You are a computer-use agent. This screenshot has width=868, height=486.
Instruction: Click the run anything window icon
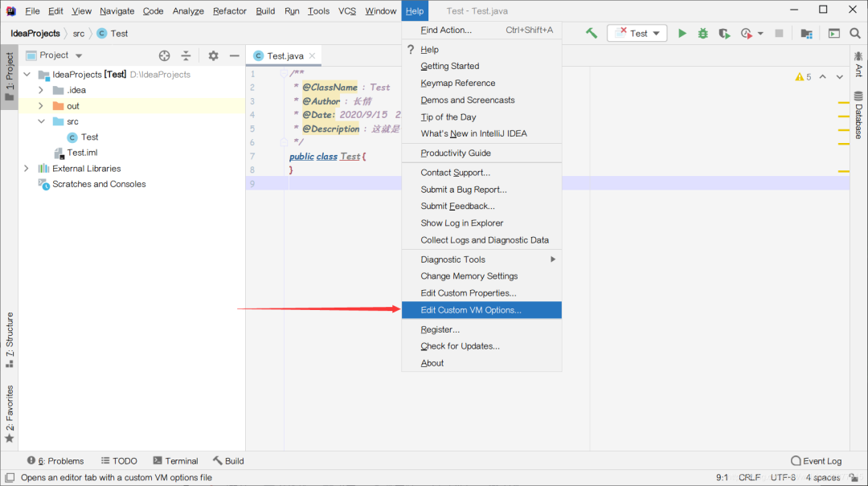833,33
